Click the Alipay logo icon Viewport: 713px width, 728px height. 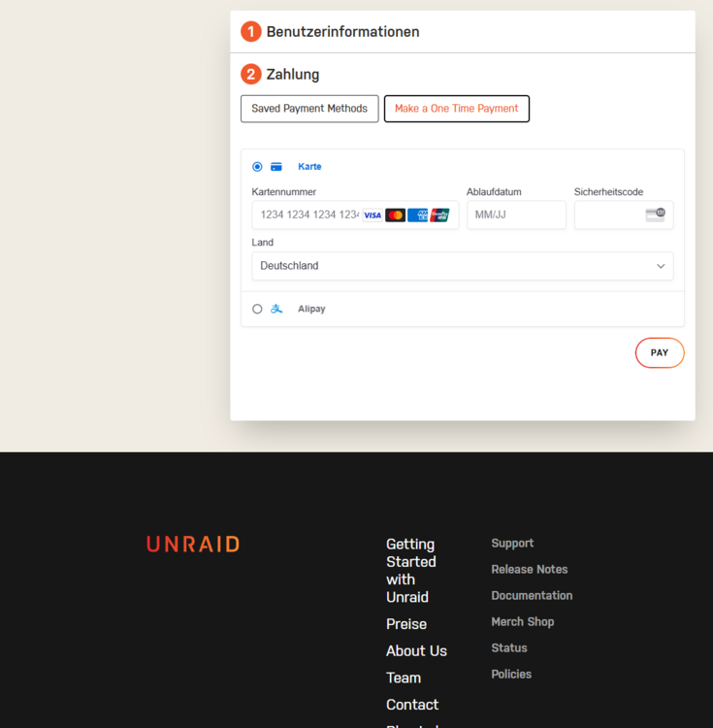tap(276, 309)
